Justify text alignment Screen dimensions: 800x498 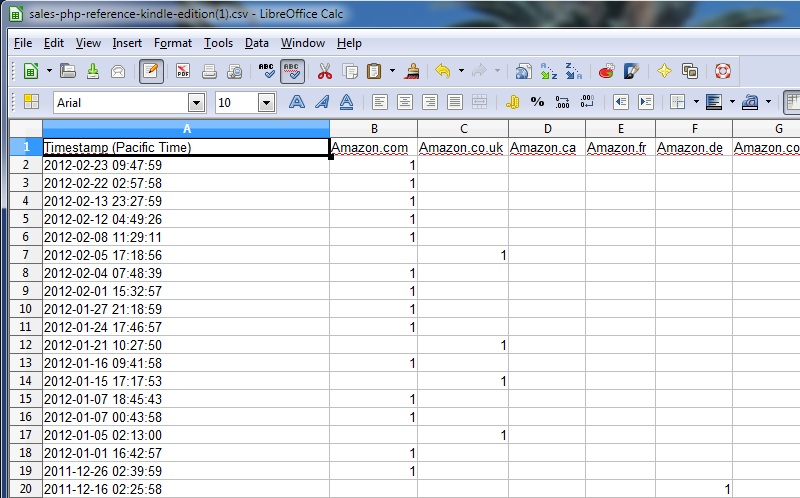(455, 102)
